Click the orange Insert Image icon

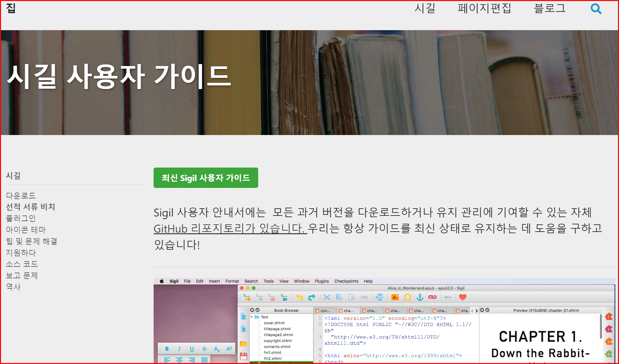395,297
